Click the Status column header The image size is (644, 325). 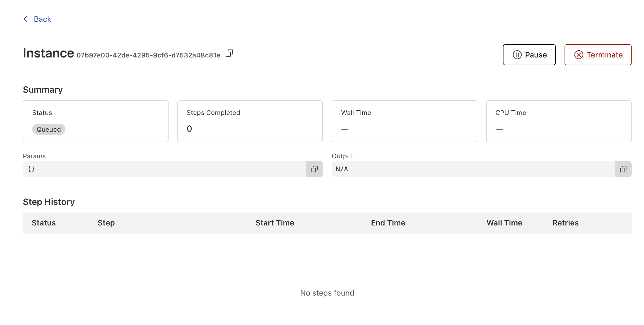(44, 223)
